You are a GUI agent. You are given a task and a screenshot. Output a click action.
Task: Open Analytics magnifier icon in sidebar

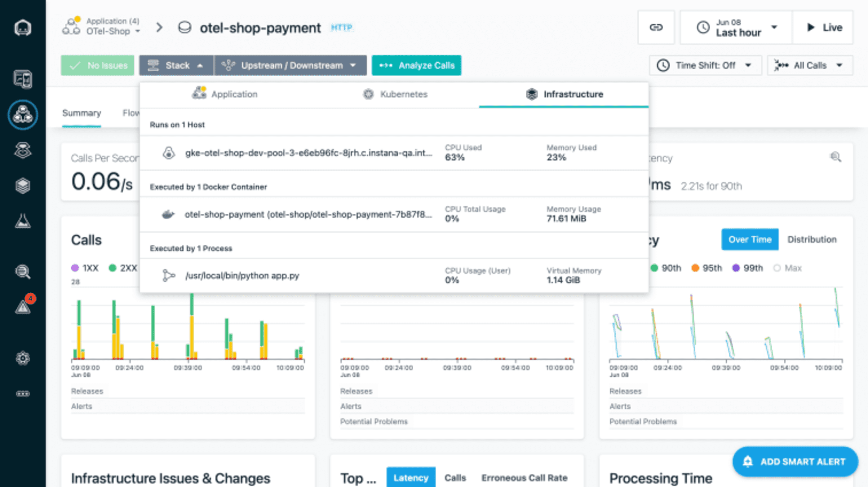click(x=23, y=271)
